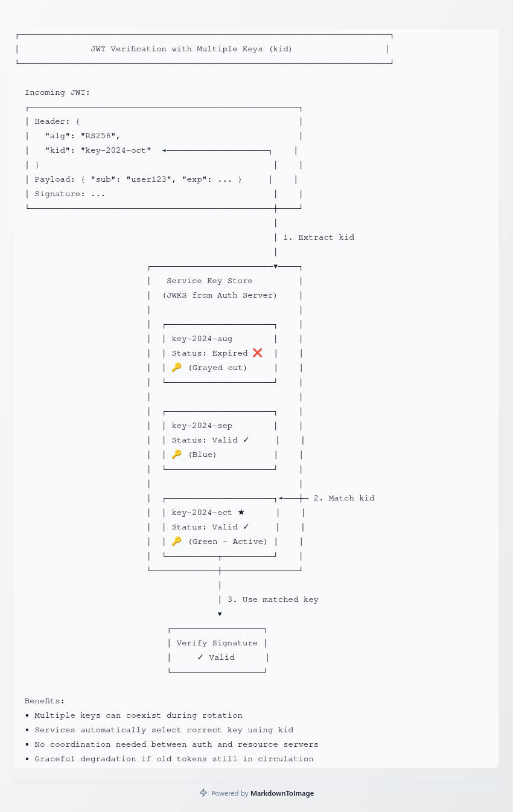Select the "1. Extract kid" step label
Screen dimensions: 513x812
point(319,237)
